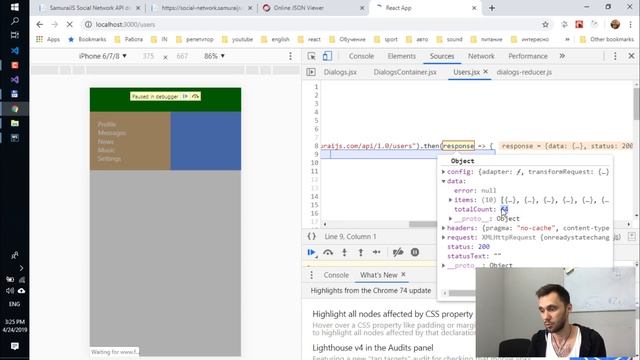The height and width of the screenshot is (360, 640).
Task: Step over from paused overlay
Action: [195, 96]
